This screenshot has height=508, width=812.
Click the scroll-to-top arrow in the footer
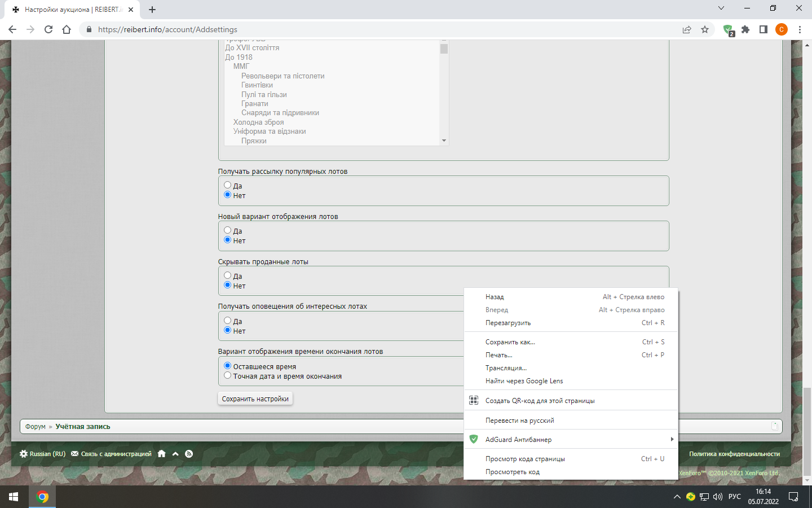175,454
